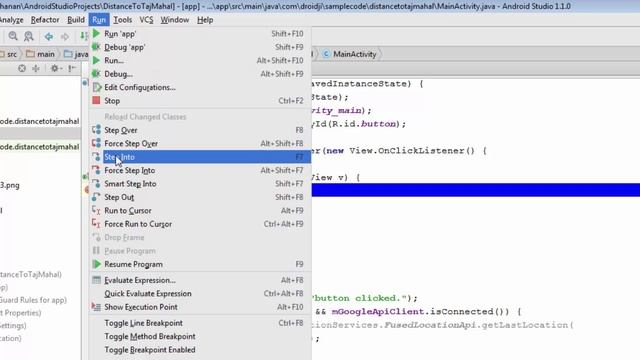Open the Window menu

coord(175,20)
